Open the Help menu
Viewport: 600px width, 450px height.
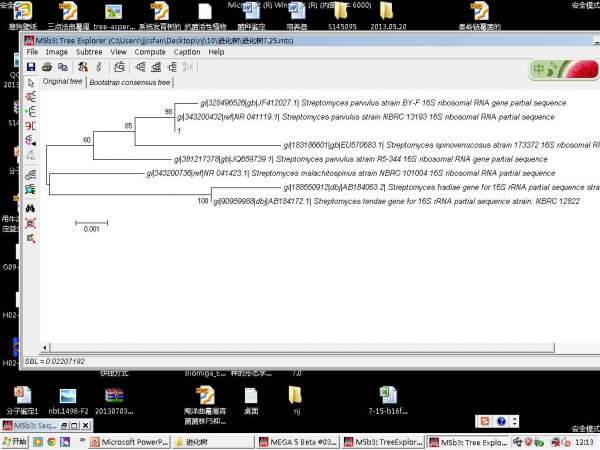click(216, 52)
